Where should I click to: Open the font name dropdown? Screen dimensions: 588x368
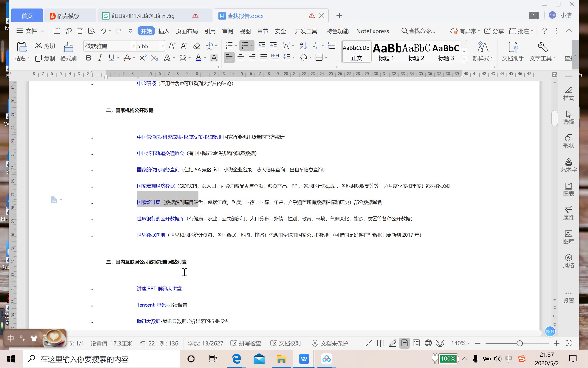pos(133,46)
